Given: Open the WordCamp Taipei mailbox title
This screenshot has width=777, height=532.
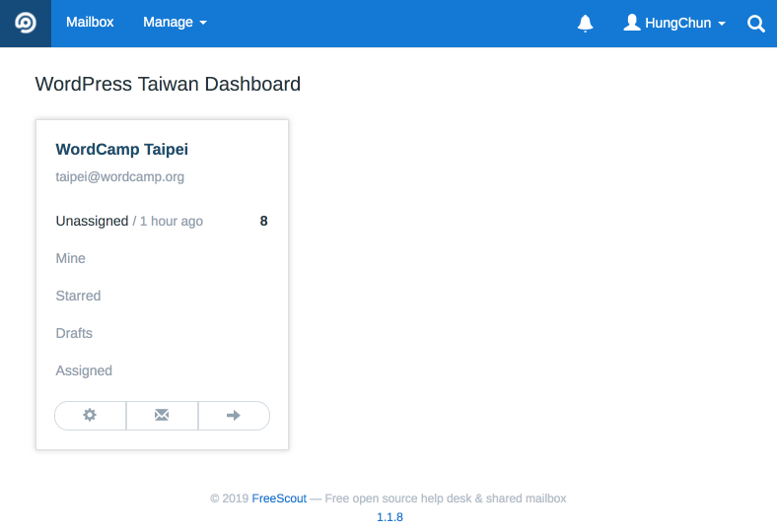Looking at the screenshot, I should click(122, 149).
